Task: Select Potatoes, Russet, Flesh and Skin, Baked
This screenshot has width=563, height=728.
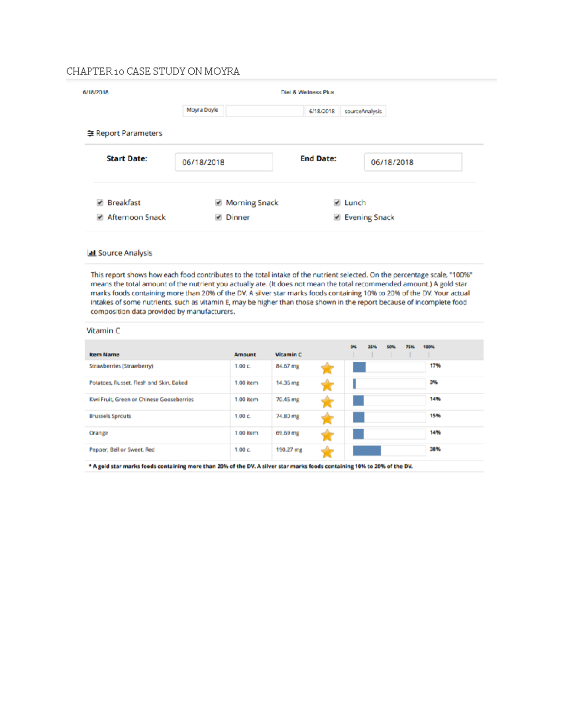Action: (138, 383)
